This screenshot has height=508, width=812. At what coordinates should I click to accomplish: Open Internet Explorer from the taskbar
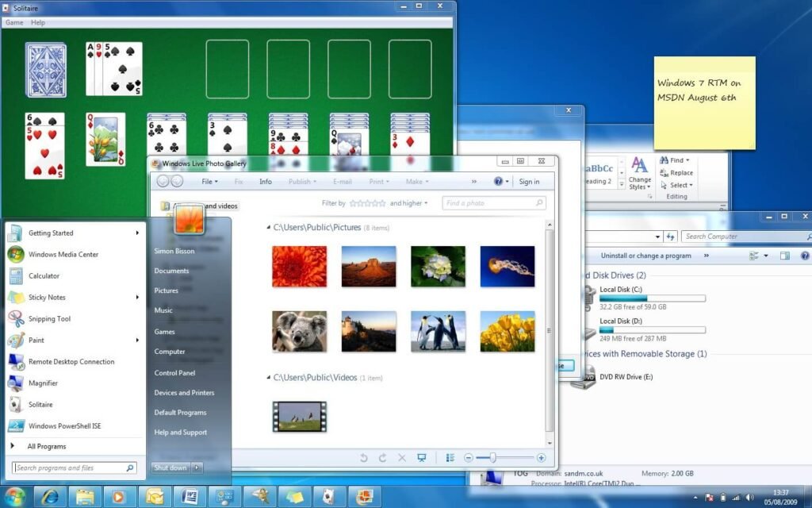(x=50, y=497)
